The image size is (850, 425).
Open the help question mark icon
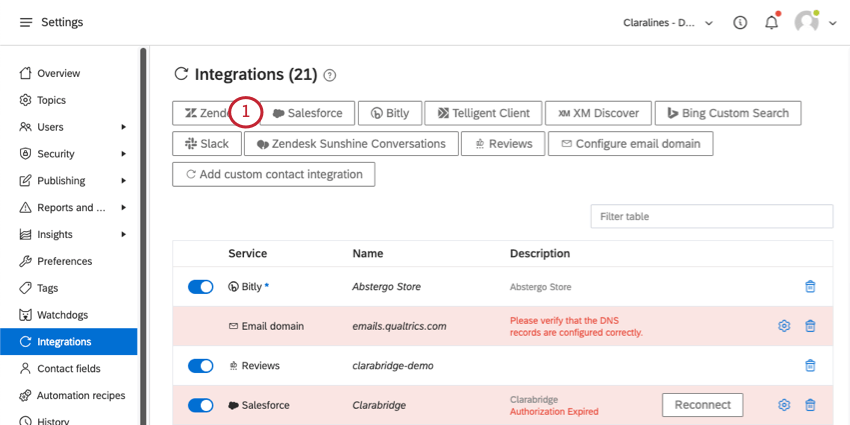tap(330, 75)
